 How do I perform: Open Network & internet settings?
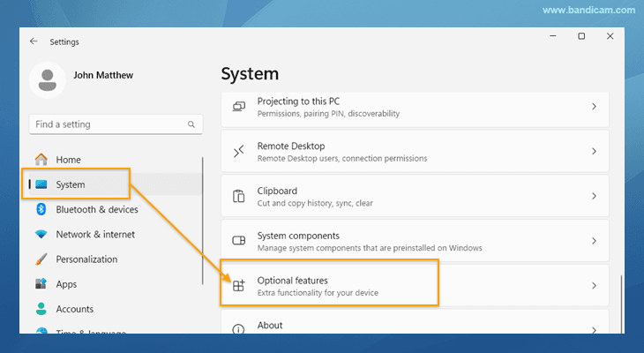coord(115,234)
